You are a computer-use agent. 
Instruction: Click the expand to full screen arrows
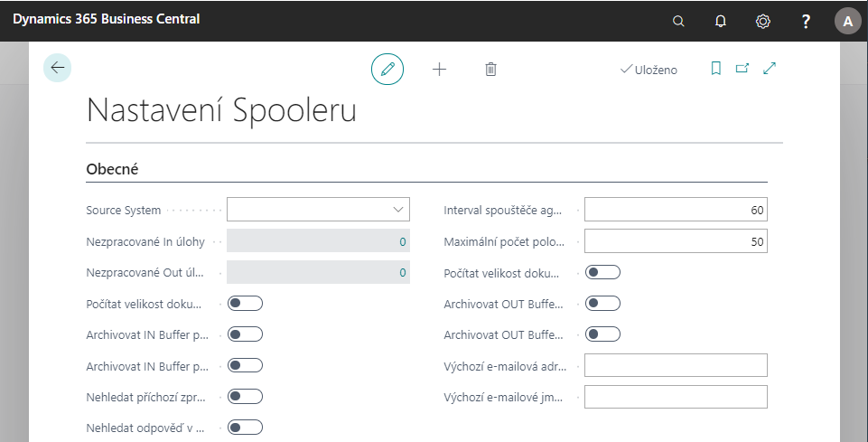[770, 69]
